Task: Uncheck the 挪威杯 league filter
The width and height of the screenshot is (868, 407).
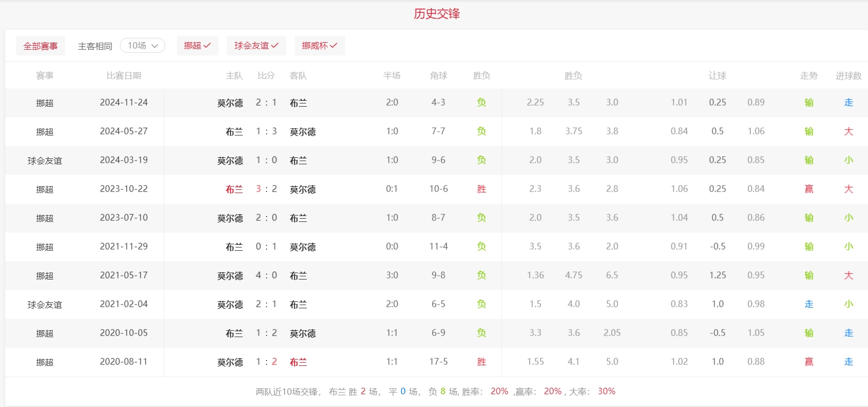Action: [320, 46]
